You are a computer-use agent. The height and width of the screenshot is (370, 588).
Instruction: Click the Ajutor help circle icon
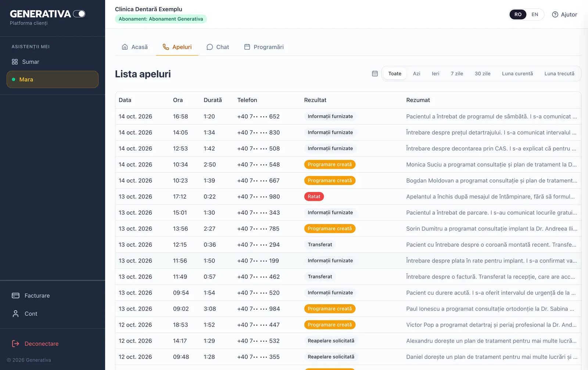(555, 15)
